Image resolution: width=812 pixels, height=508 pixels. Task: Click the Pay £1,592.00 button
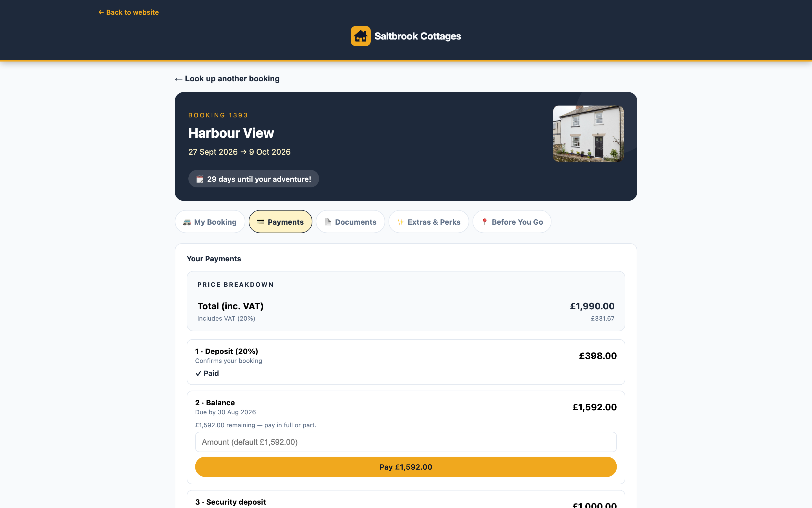click(x=406, y=467)
